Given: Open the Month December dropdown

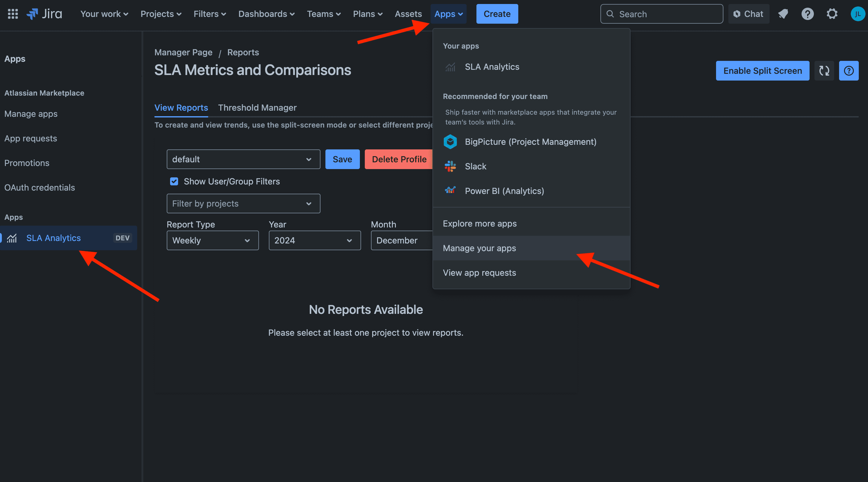Looking at the screenshot, I should pyautogui.click(x=402, y=240).
